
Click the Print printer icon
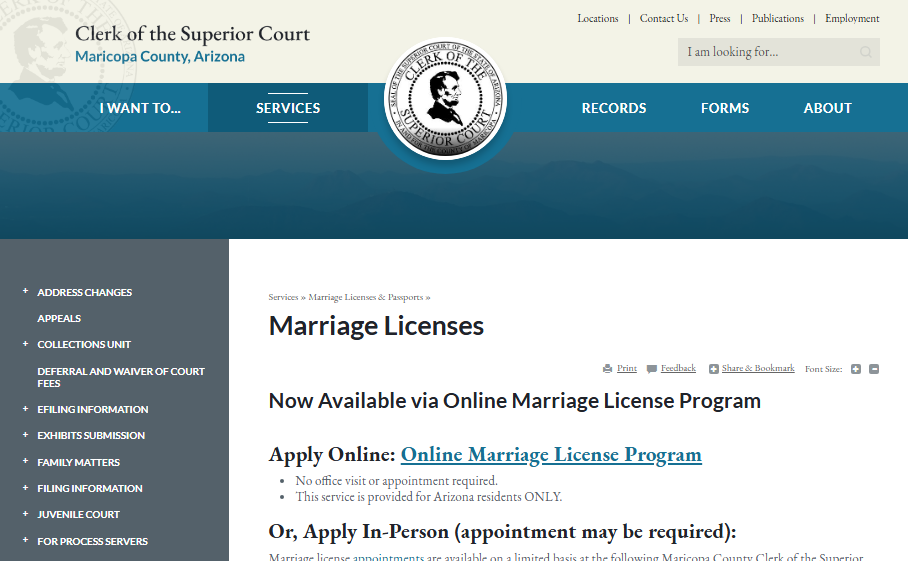[607, 369]
